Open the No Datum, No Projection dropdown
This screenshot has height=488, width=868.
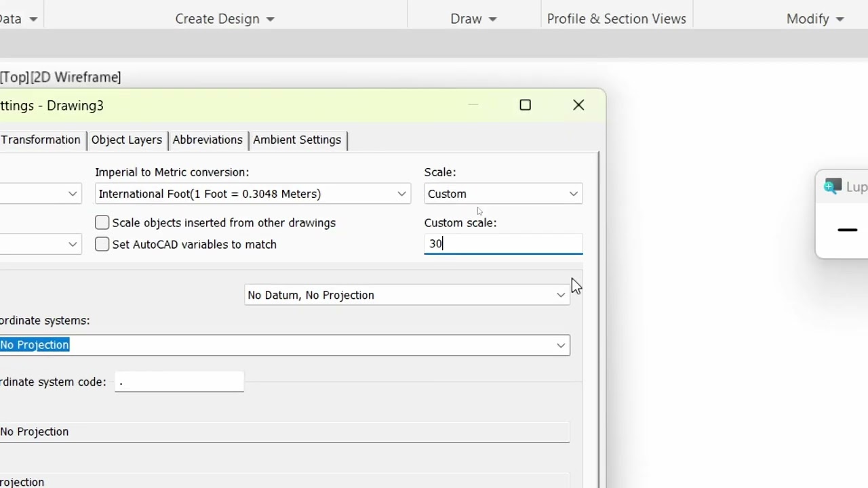[407, 295]
